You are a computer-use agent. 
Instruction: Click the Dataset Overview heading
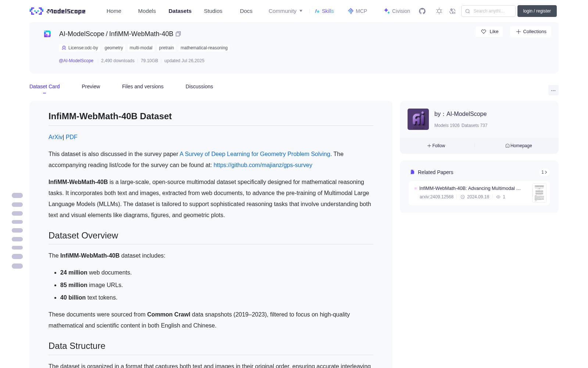(x=83, y=236)
